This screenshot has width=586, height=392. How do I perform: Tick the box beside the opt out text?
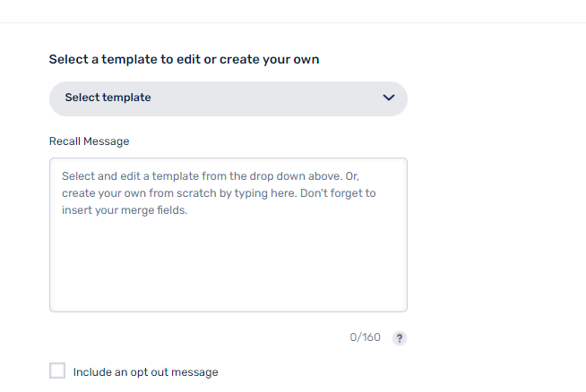(57, 371)
